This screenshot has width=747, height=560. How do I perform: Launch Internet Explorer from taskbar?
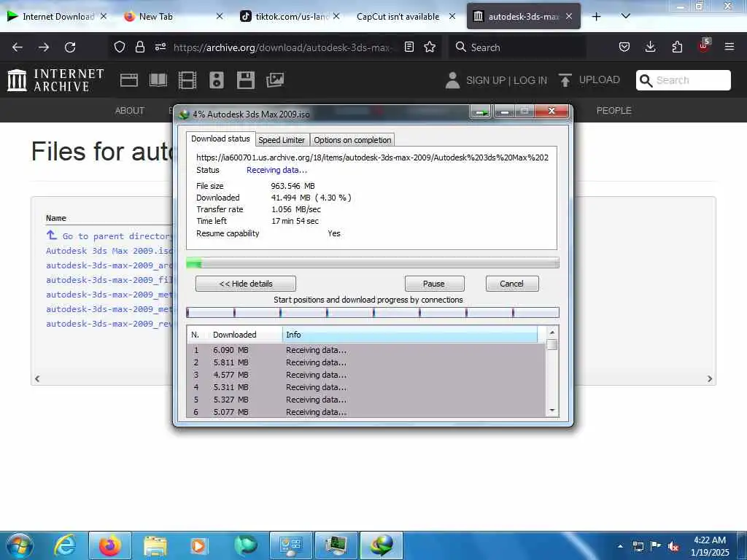(65, 545)
